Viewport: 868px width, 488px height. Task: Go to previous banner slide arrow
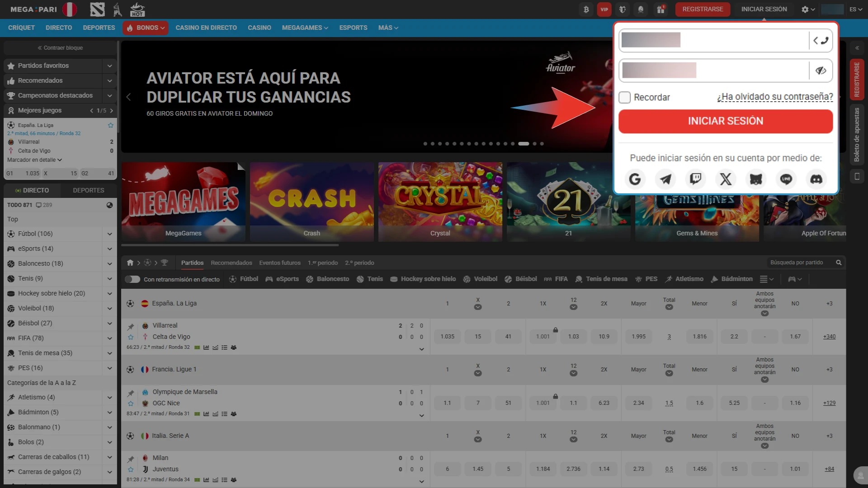click(128, 97)
